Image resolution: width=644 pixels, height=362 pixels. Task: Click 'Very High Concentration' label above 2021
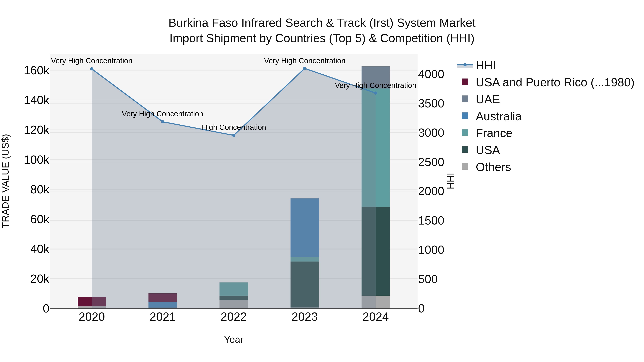point(162,114)
